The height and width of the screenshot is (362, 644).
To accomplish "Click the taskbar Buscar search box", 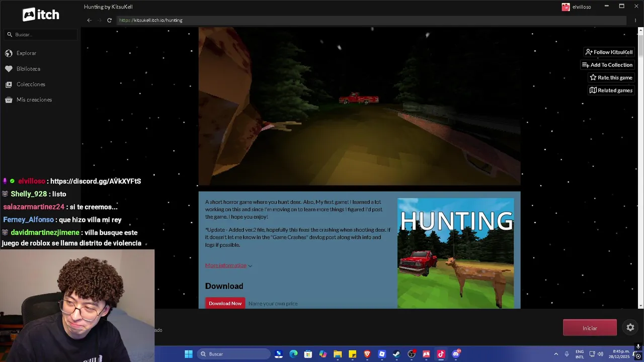I will click(233, 354).
